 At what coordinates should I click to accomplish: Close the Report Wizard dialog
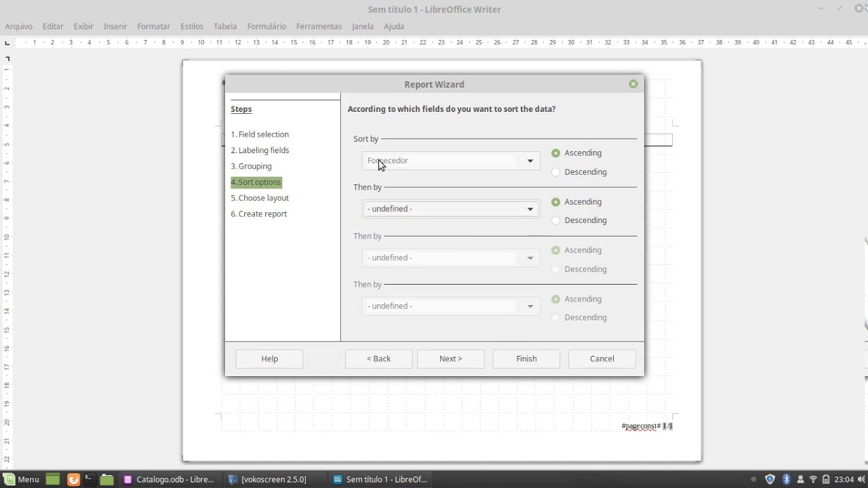pos(633,84)
